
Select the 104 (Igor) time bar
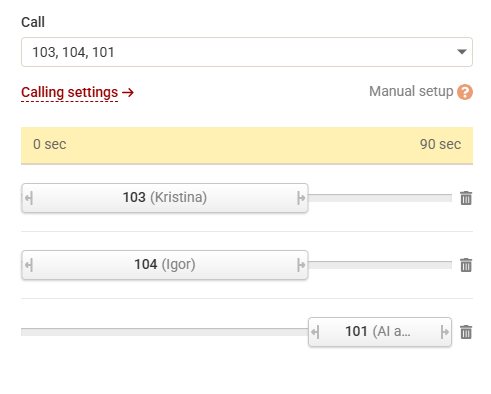coord(165,265)
